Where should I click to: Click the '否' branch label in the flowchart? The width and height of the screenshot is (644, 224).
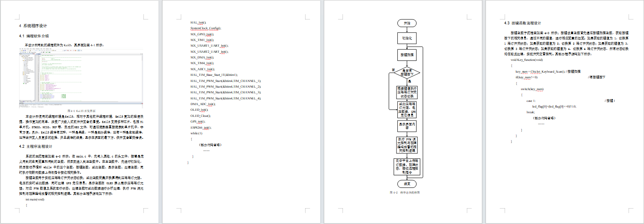[393, 70]
